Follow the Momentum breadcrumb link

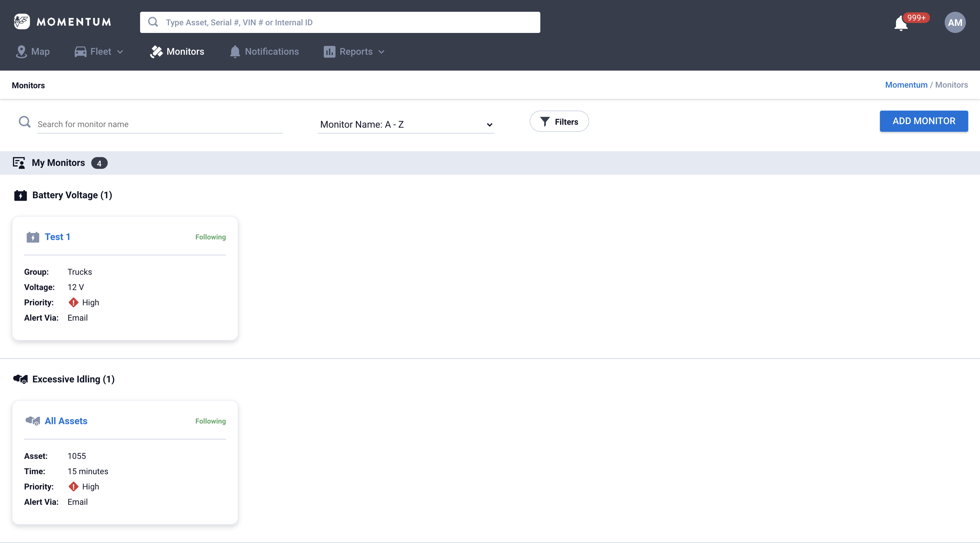(x=906, y=85)
